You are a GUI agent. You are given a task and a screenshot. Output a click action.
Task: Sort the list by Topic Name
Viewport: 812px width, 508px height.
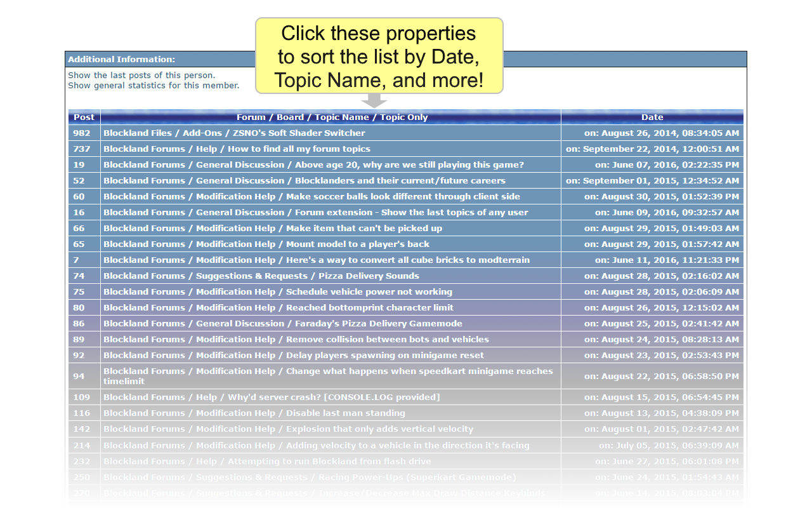pos(342,117)
